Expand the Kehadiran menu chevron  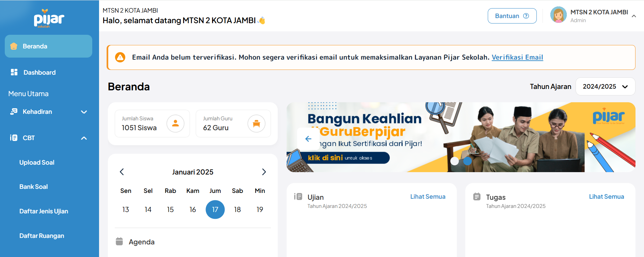point(84,112)
